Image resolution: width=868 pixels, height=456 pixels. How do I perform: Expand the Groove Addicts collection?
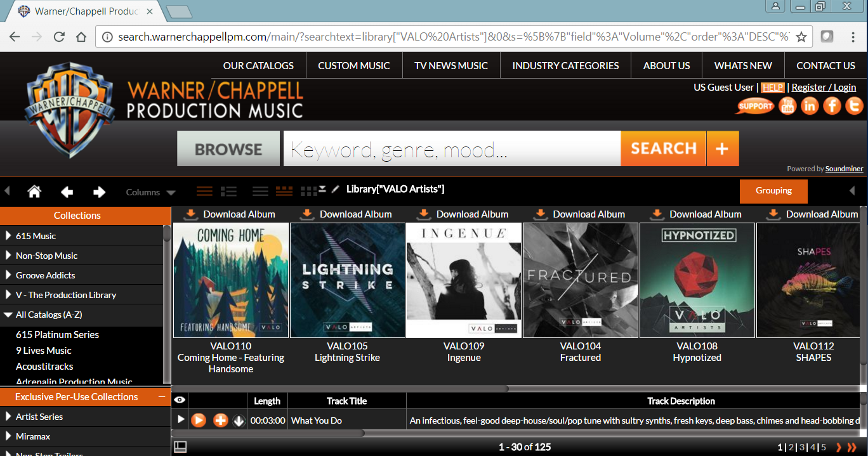pos(8,275)
